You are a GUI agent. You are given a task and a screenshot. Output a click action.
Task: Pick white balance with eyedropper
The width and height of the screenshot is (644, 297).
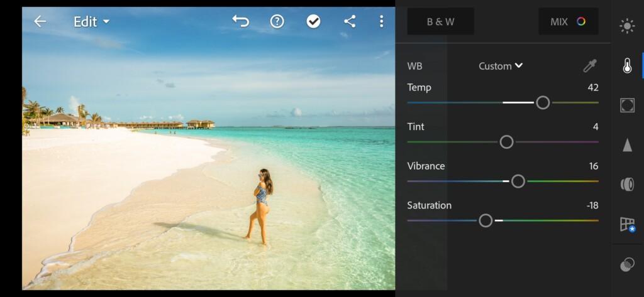coord(590,66)
